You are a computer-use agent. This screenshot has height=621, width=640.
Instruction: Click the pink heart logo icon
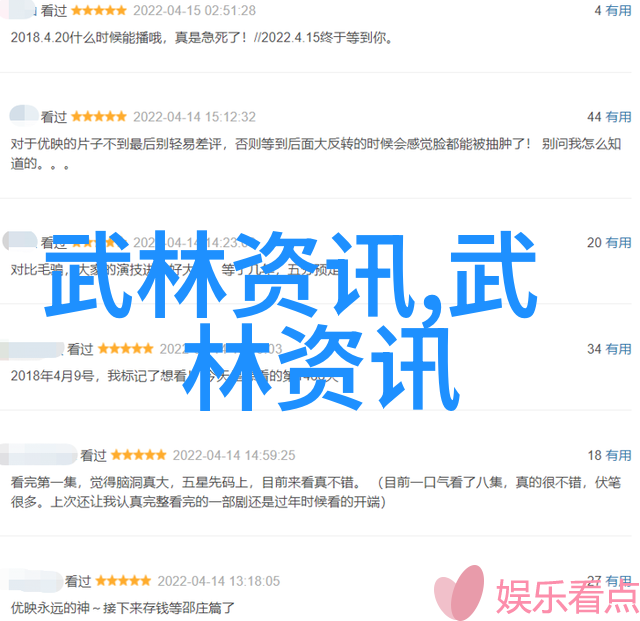point(459,592)
